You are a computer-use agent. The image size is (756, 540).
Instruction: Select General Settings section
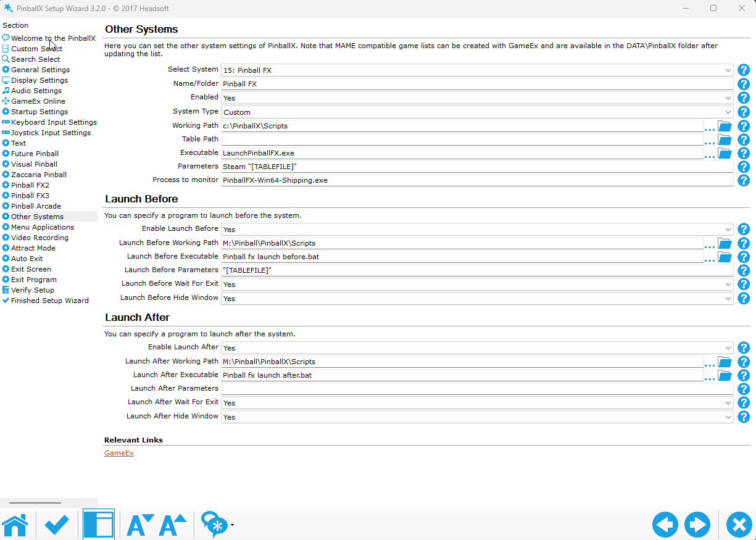(x=40, y=70)
